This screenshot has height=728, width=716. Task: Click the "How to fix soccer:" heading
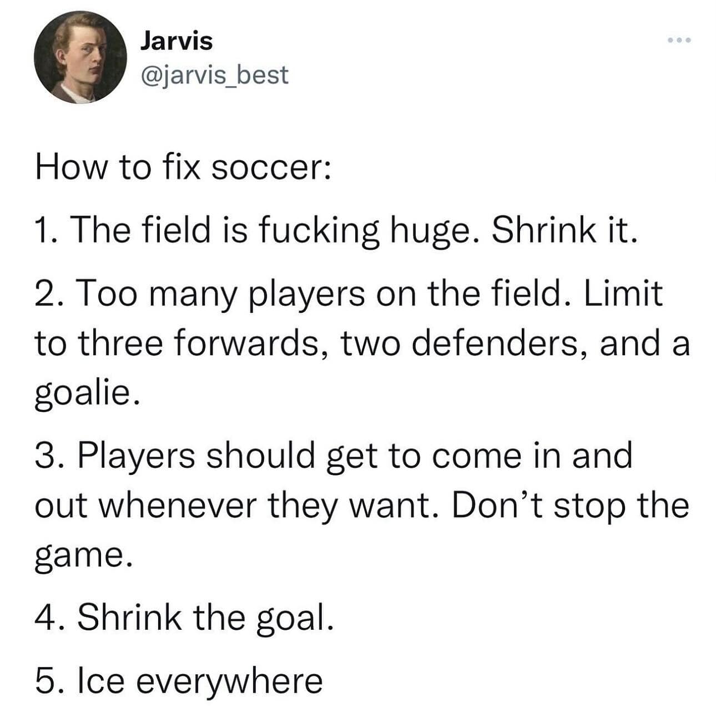point(183,168)
